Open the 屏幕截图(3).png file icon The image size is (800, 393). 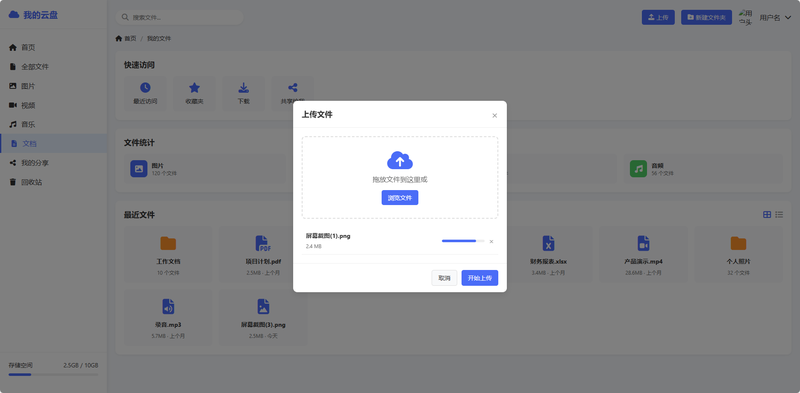[263, 306]
